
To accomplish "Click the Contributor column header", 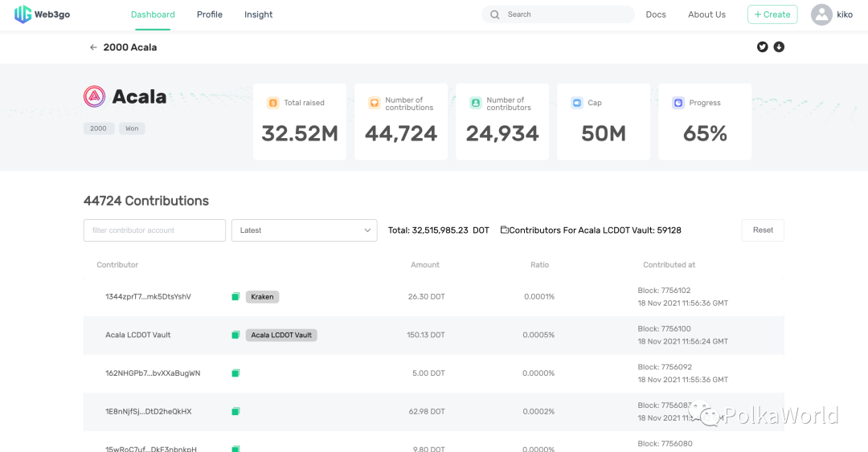I will (x=117, y=265).
